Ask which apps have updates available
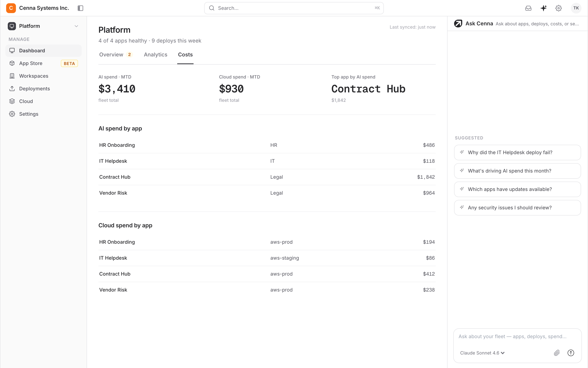The image size is (588, 368). click(517, 189)
